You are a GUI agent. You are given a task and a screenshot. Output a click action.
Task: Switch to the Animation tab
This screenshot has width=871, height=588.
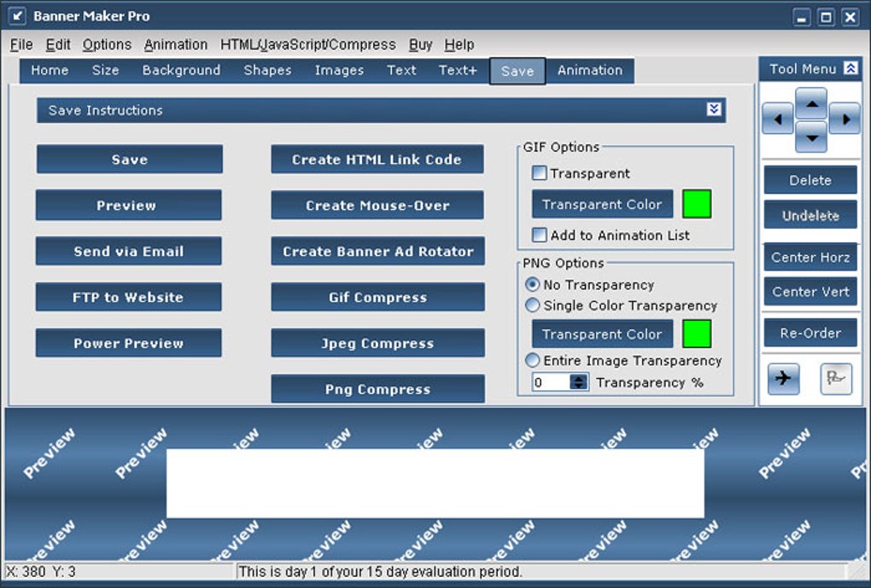[x=590, y=71]
